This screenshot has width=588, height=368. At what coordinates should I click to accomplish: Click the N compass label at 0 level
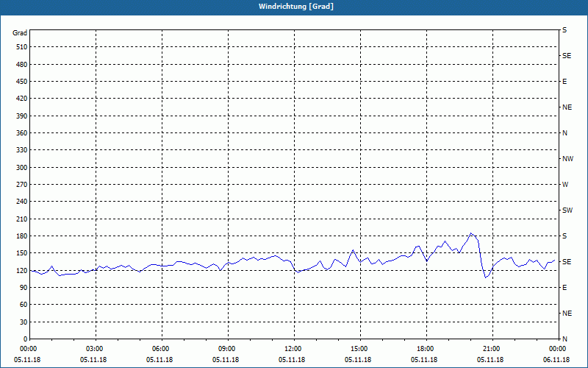[x=564, y=339]
